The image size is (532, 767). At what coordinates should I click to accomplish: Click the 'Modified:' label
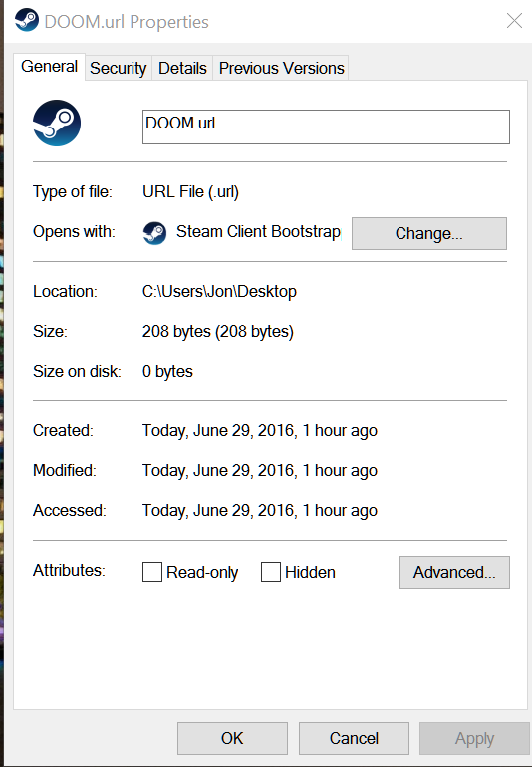click(x=65, y=471)
